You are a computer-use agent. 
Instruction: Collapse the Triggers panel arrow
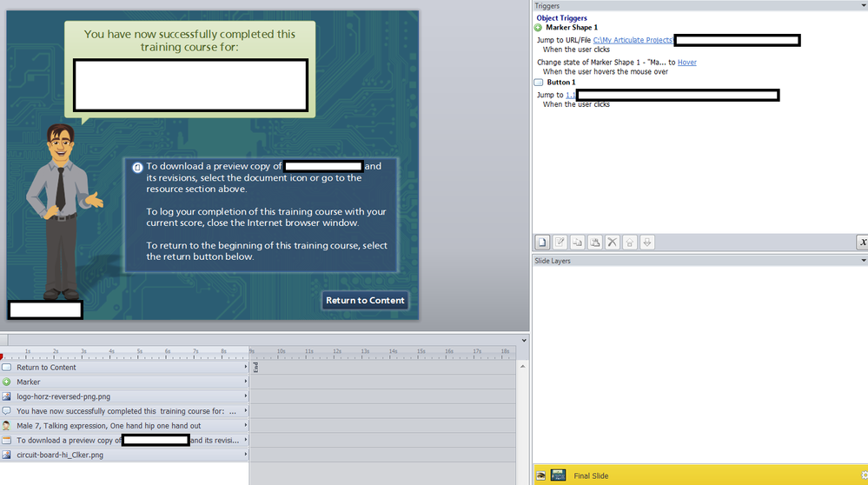863,5
